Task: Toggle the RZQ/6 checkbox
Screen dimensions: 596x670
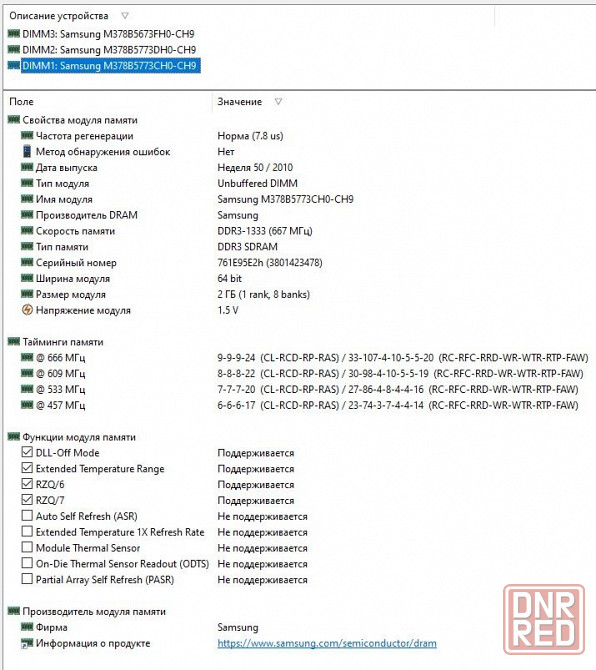Action: click(27, 484)
